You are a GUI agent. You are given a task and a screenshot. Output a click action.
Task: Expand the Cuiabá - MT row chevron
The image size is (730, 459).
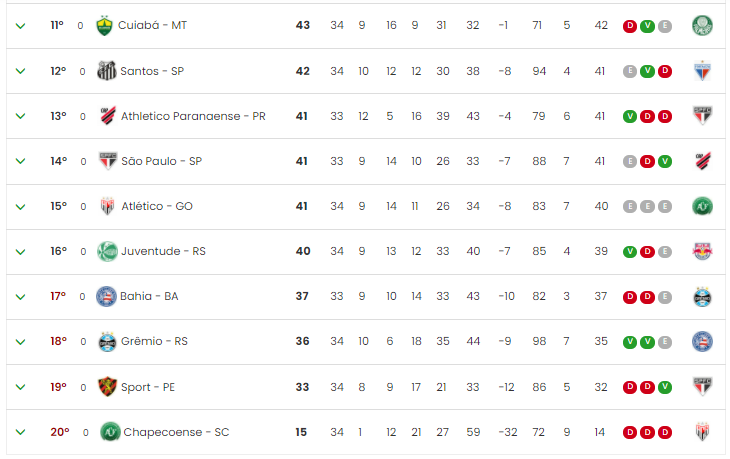pyautogui.click(x=20, y=26)
